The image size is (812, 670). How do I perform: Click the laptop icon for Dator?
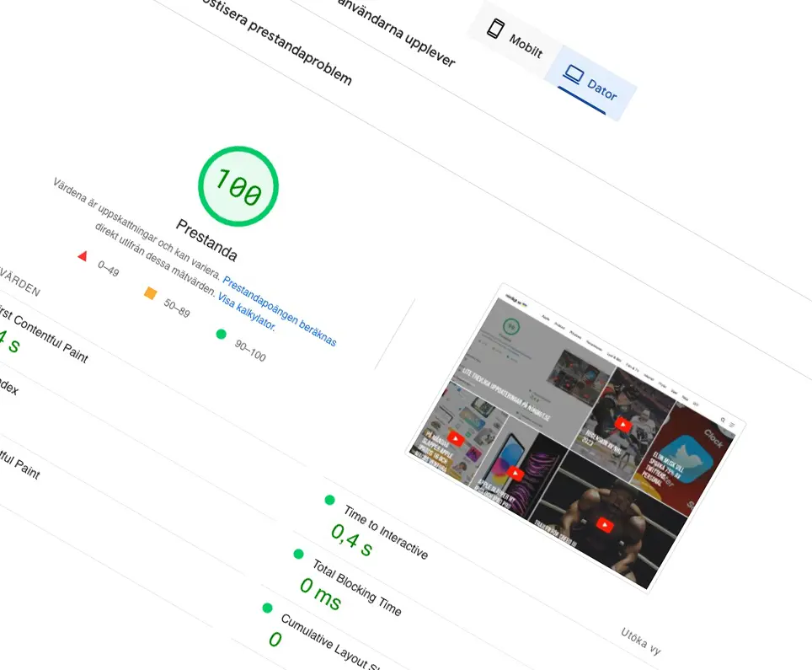(573, 75)
